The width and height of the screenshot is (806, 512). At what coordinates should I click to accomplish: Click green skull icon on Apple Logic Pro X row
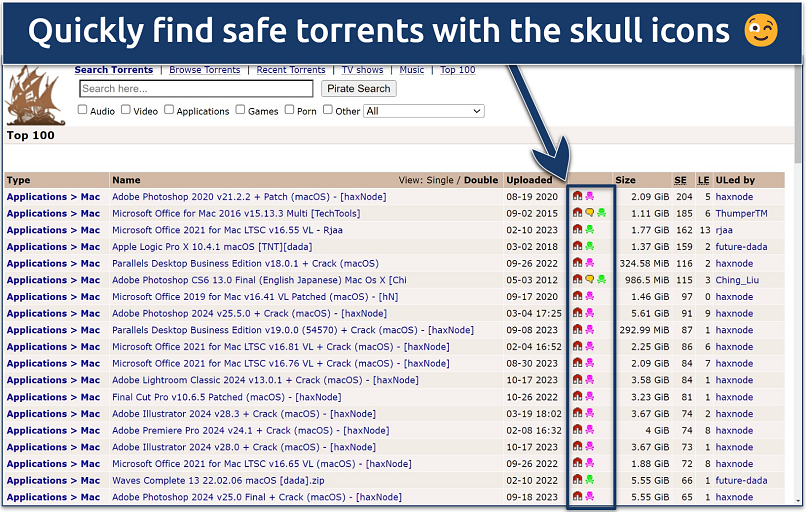click(590, 246)
